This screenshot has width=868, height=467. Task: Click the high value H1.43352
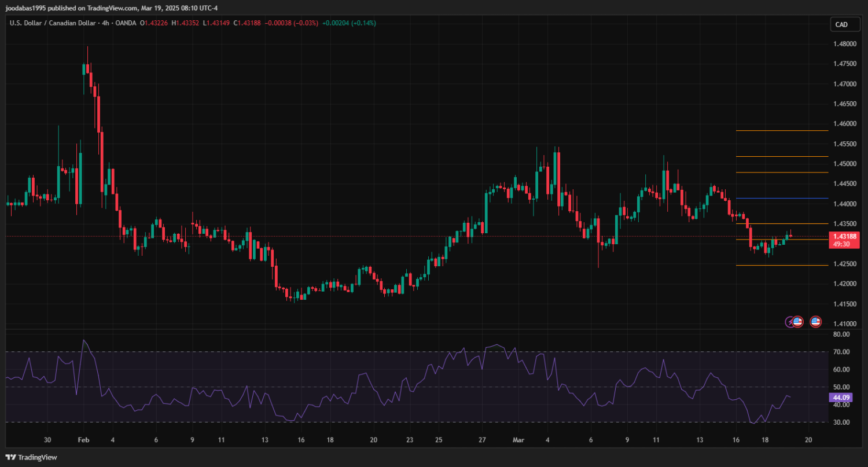(185, 23)
